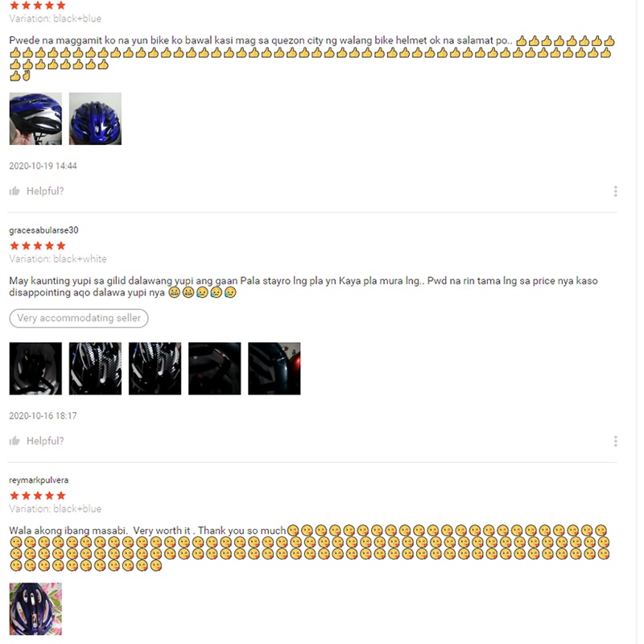Open third photo in gracesabularse30's review
Image resolution: width=644 pixels, height=644 pixels.
[155, 369]
